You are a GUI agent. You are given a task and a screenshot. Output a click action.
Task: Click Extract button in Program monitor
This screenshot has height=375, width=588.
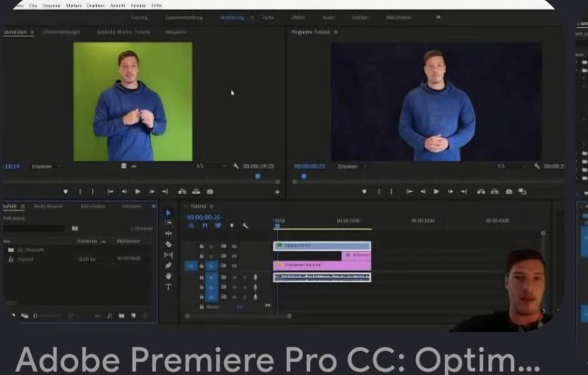495,192
